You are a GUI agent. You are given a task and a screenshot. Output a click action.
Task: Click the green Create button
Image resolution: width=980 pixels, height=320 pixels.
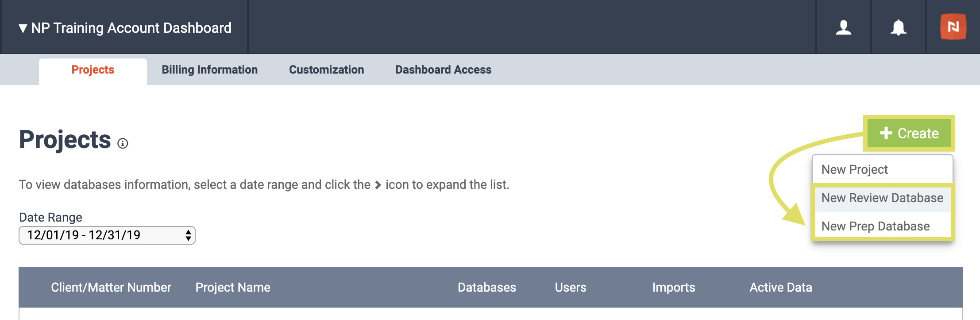[x=909, y=133]
